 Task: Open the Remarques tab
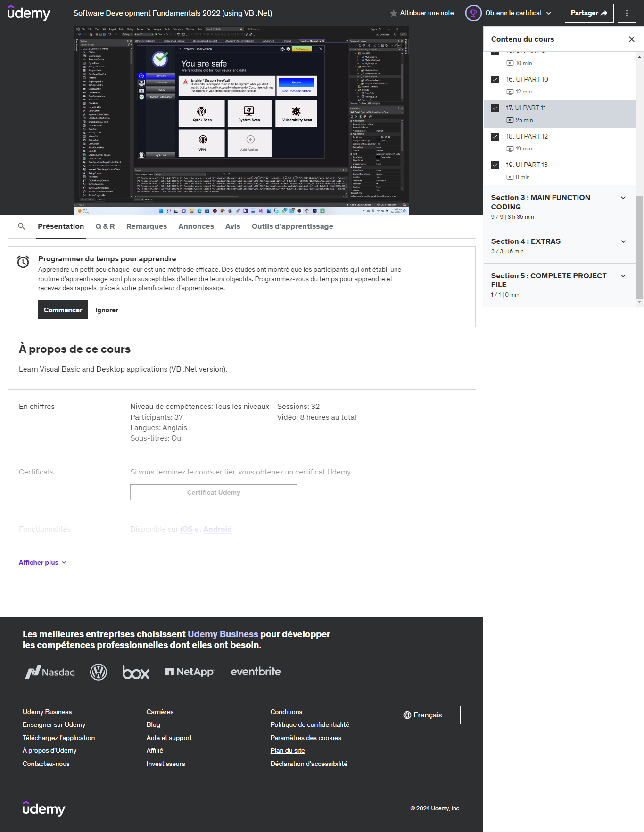coord(147,226)
